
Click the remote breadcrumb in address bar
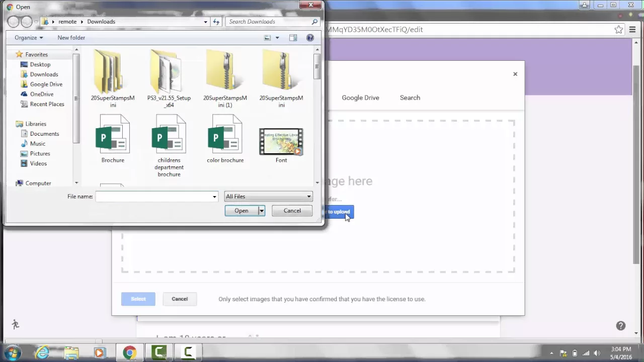pyautogui.click(x=67, y=22)
